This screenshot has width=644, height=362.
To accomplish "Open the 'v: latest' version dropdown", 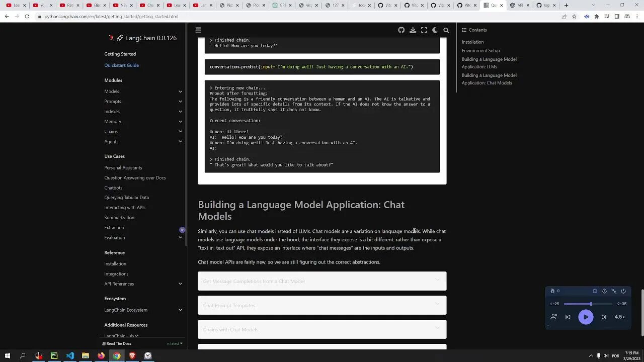I will pos(175,343).
